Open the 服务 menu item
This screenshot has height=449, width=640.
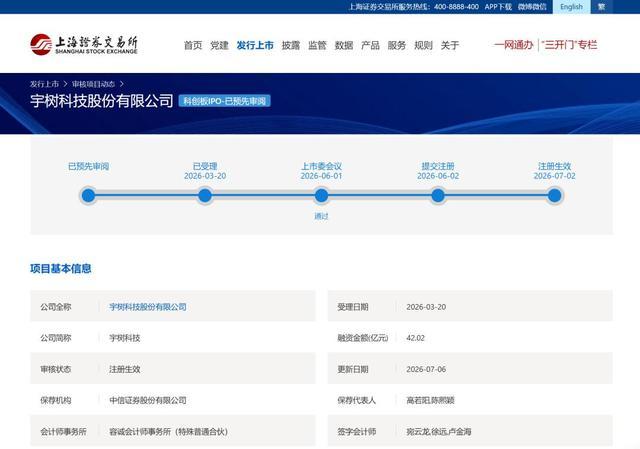coord(397,45)
